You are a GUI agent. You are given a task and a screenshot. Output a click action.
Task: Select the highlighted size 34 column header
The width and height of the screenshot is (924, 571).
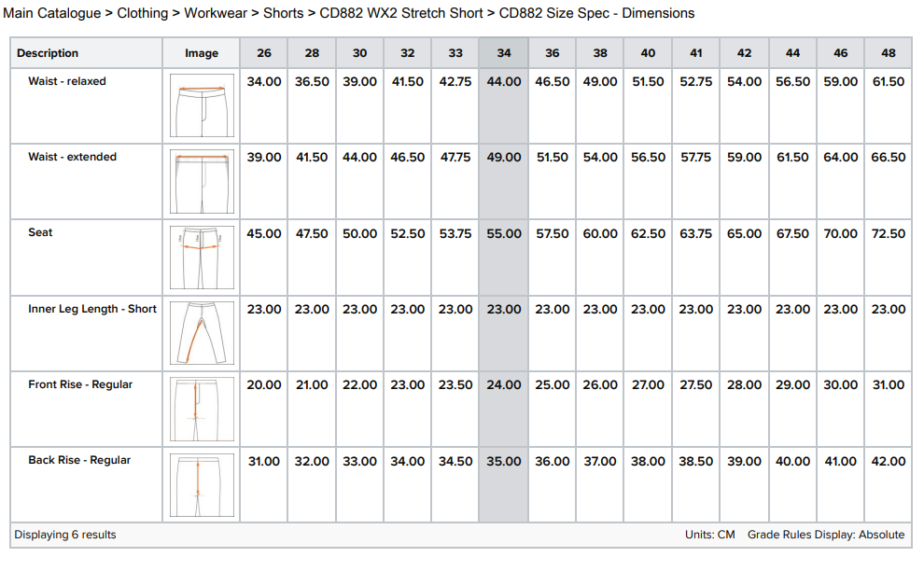(504, 53)
